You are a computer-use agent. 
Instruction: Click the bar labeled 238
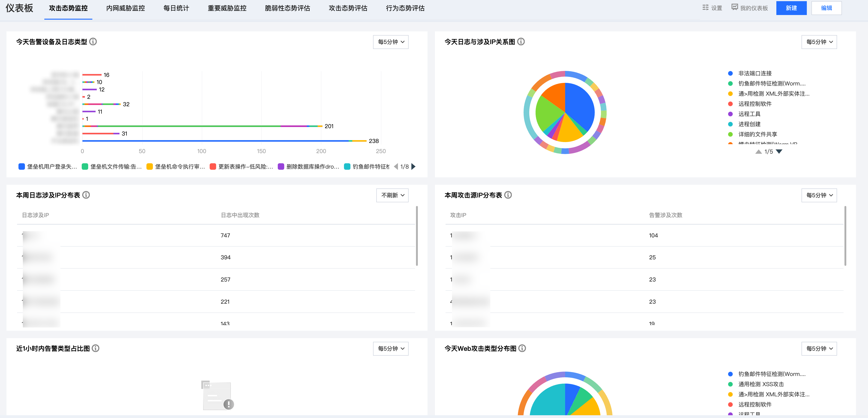(224, 141)
